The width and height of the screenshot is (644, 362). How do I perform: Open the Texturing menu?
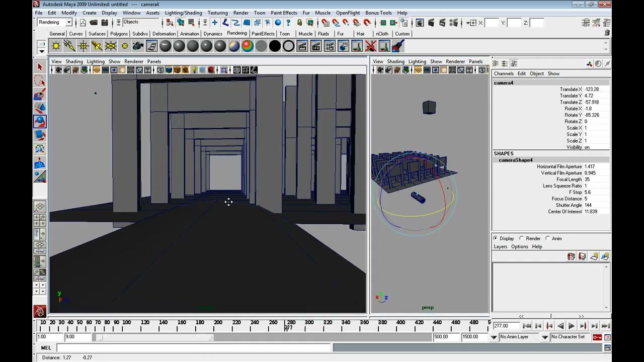click(217, 13)
